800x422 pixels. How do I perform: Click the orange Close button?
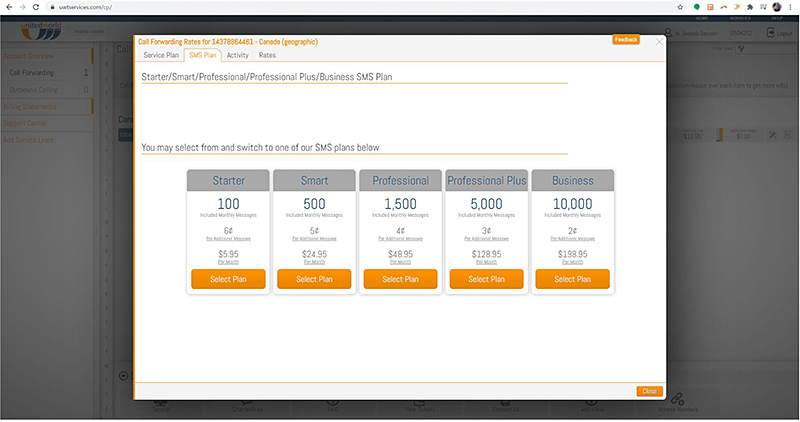649,391
